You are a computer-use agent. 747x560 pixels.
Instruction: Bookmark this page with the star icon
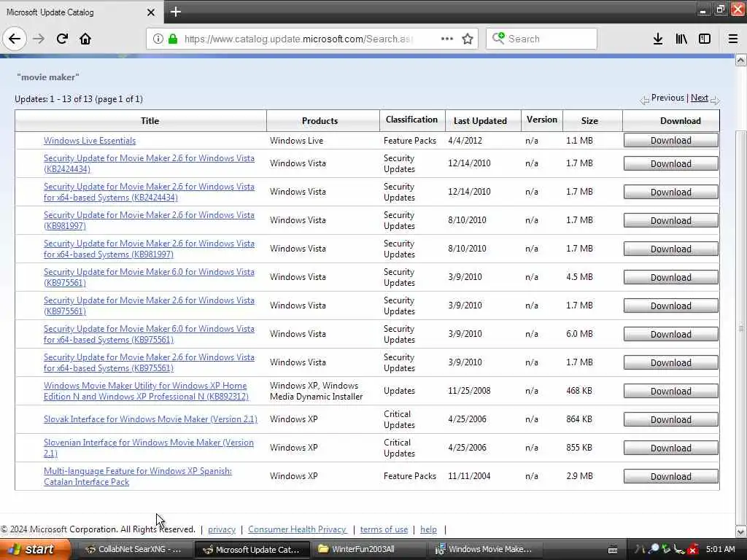pos(468,39)
